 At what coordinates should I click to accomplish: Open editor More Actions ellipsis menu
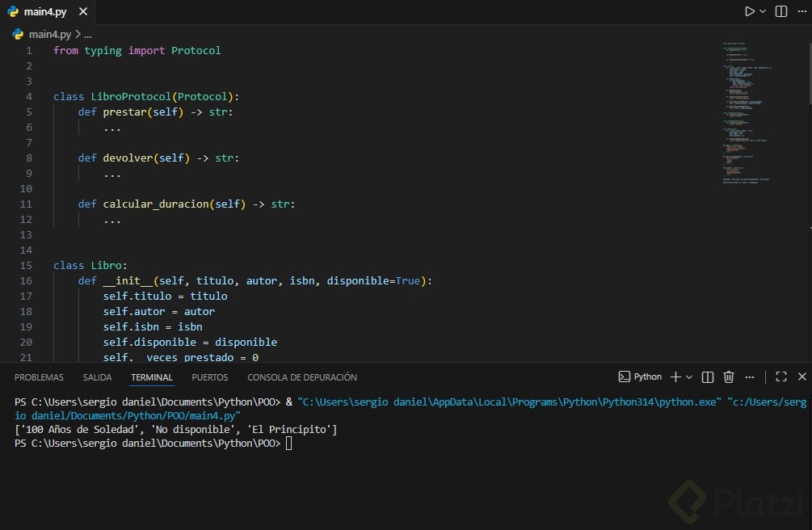pos(800,11)
